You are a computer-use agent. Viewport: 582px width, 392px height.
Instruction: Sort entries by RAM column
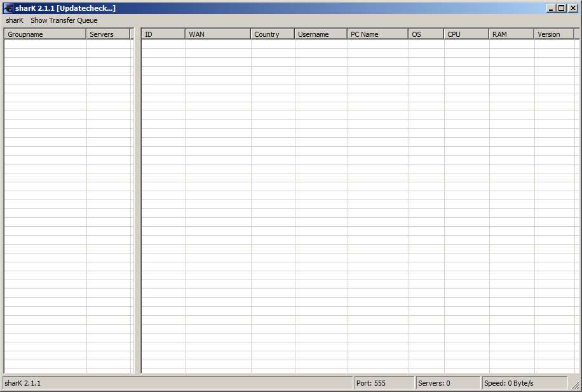click(x=511, y=34)
